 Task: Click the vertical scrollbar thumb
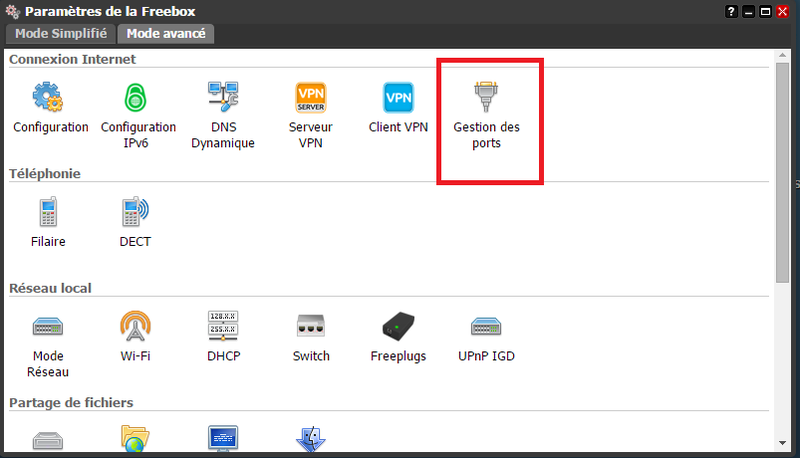click(782, 172)
